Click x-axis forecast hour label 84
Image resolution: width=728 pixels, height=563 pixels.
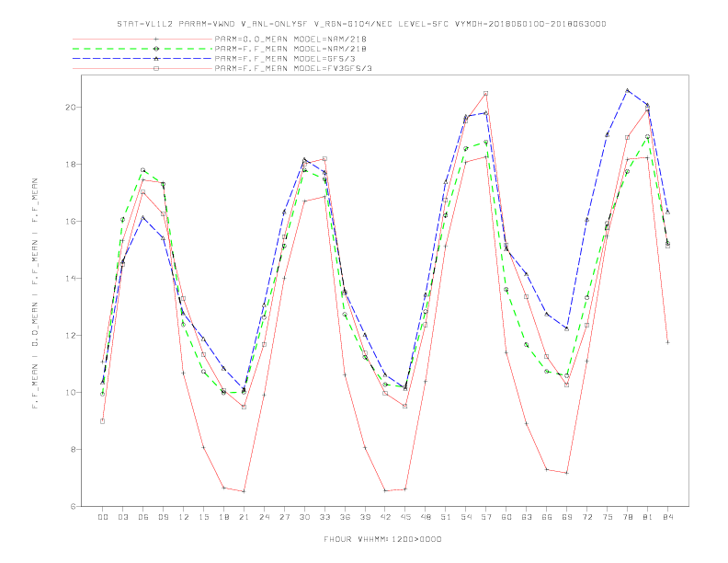click(667, 517)
